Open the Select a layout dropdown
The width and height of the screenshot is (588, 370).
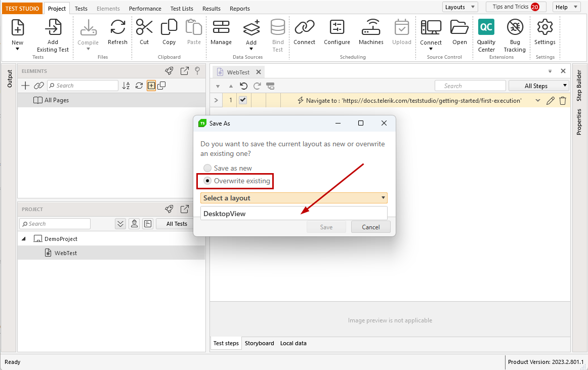click(x=294, y=198)
